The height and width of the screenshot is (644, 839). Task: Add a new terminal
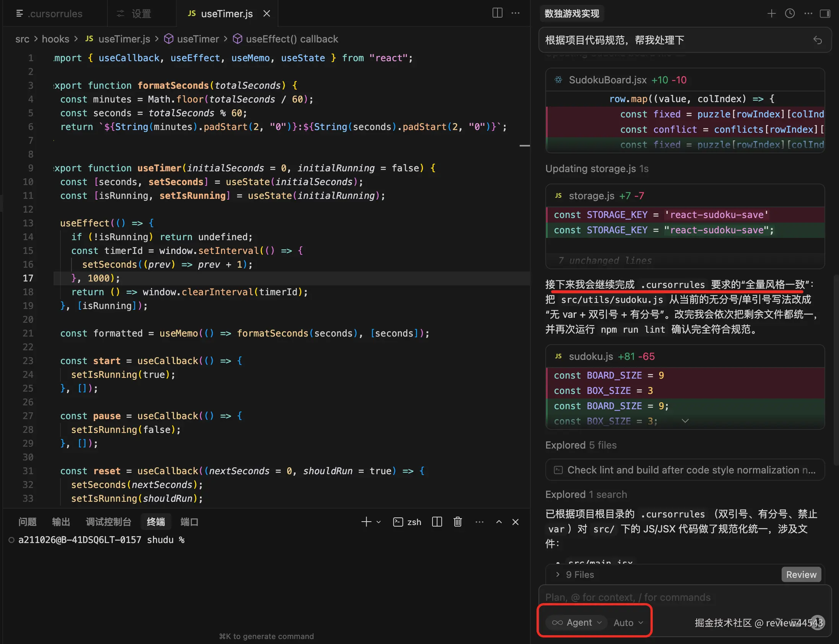click(x=366, y=522)
